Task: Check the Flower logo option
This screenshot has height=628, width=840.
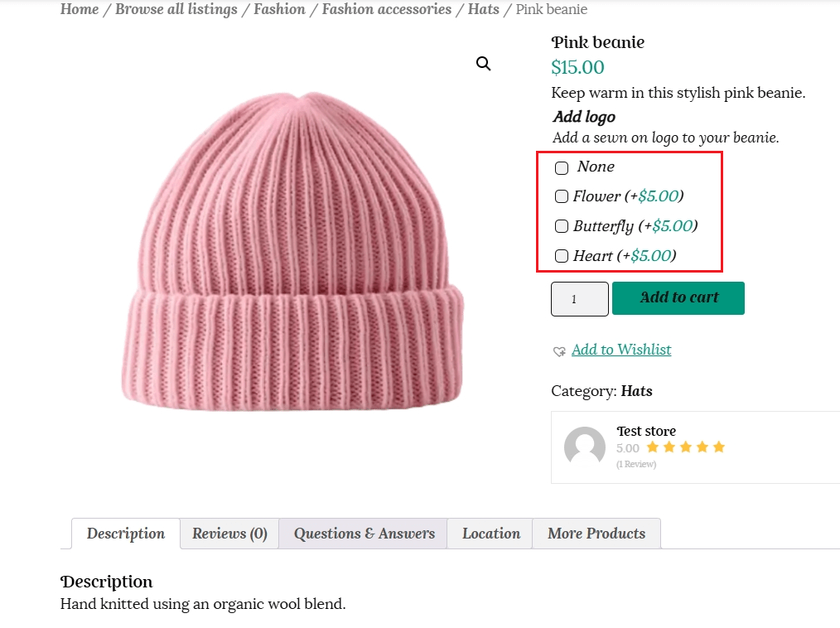Action: click(562, 196)
